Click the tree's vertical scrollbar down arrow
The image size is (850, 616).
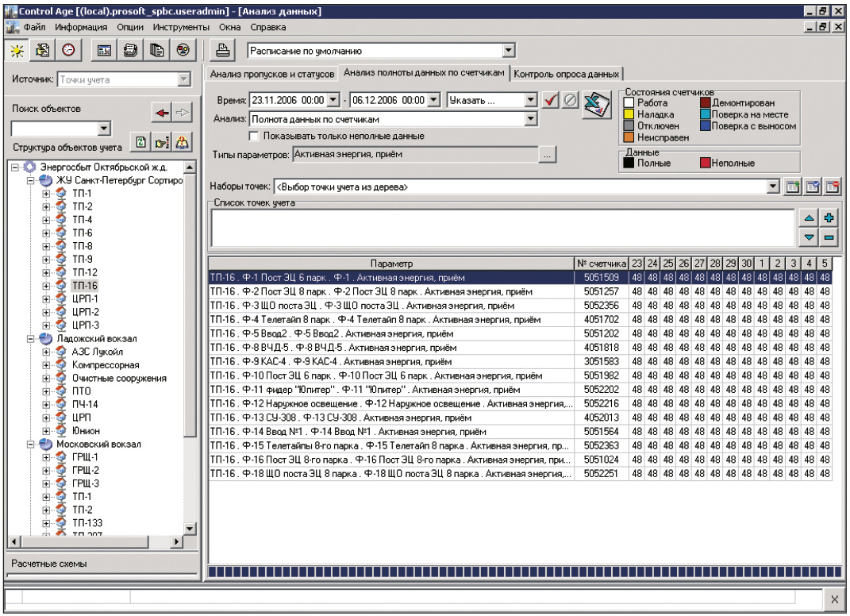click(x=190, y=529)
